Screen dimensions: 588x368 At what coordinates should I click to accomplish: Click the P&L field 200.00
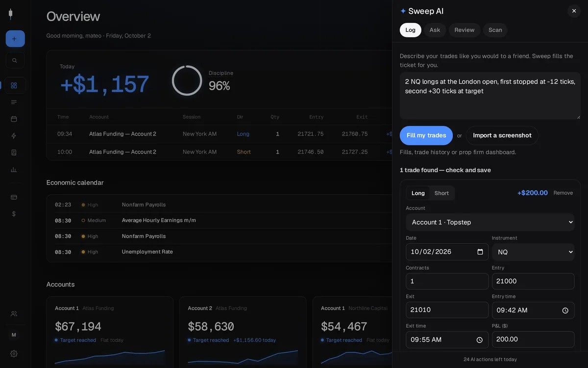533,339
